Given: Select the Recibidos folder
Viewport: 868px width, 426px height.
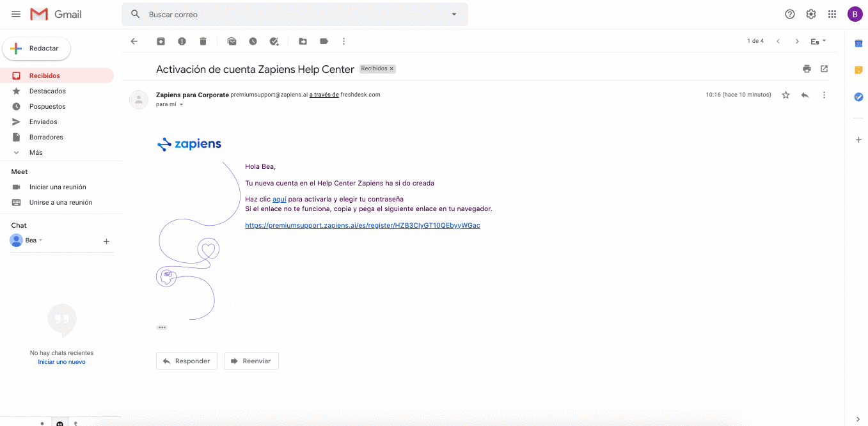Looking at the screenshot, I should [57, 75].
